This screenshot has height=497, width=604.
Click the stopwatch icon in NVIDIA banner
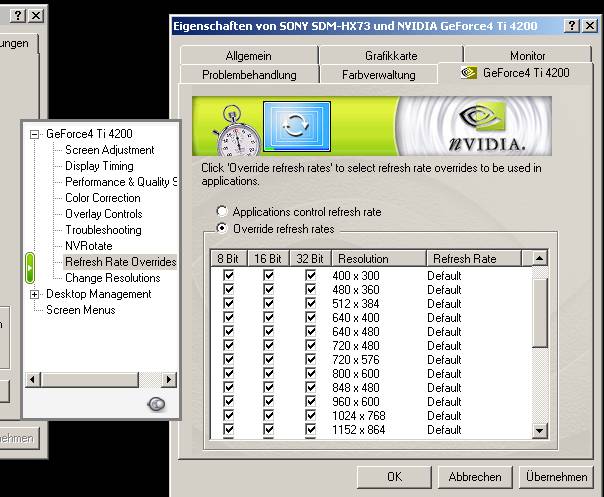(237, 131)
